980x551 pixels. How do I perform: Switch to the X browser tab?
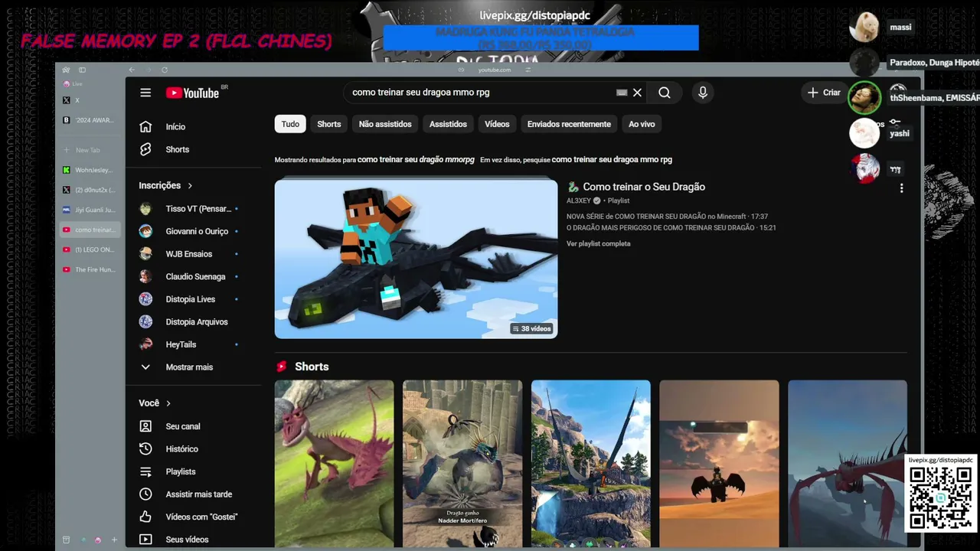pyautogui.click(x=90, y=100)
